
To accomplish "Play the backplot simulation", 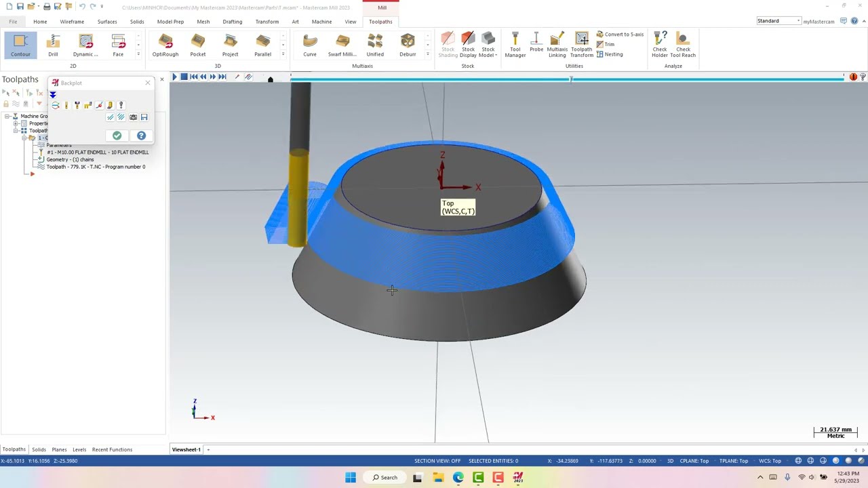I will pos(174,77).
